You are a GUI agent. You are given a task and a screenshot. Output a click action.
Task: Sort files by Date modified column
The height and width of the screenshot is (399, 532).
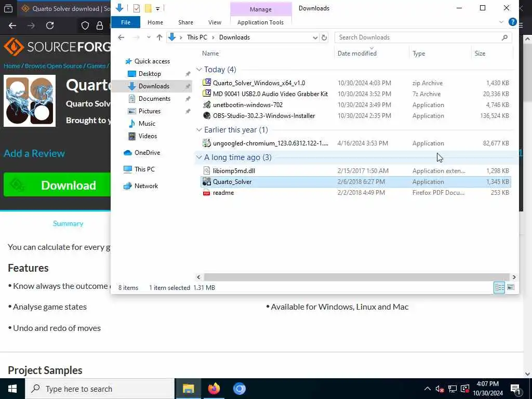[357, 54]
